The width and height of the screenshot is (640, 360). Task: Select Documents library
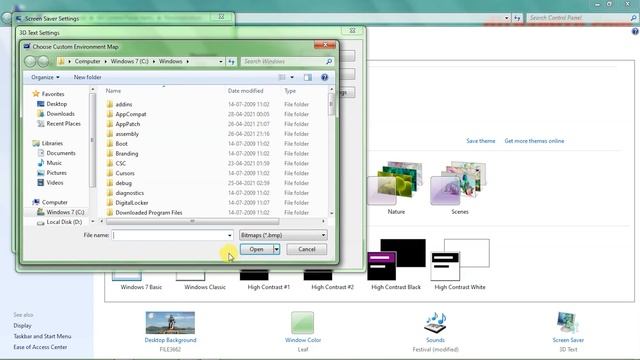point(61,153)
